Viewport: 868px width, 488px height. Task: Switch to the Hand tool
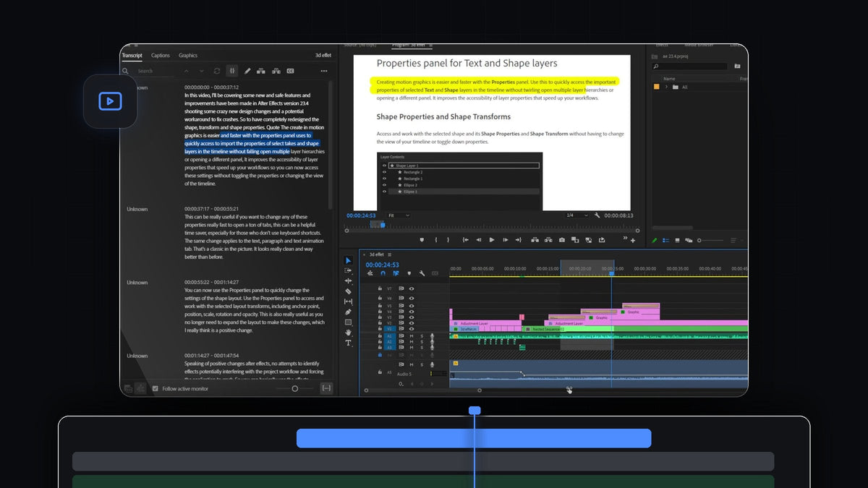[348, 333]
